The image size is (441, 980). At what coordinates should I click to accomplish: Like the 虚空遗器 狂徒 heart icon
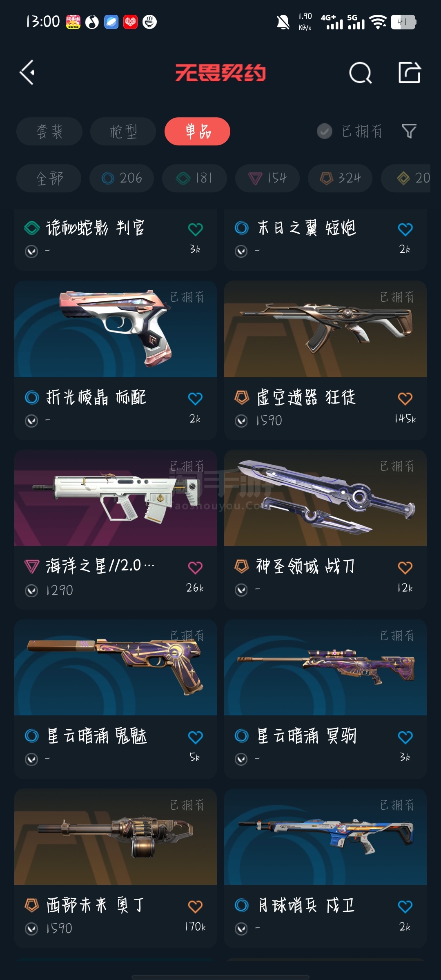click(405, 399)
